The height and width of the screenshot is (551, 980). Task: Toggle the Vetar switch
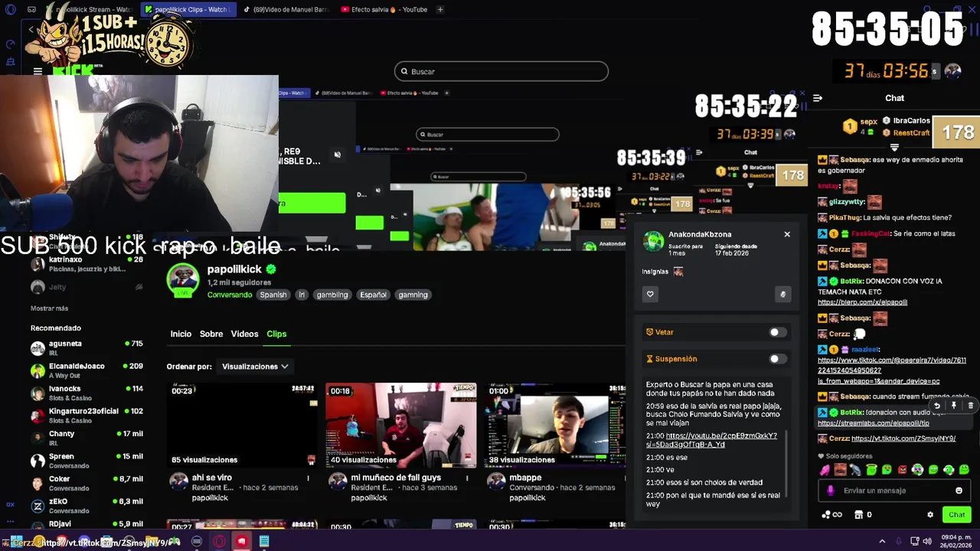coord(777,332)
